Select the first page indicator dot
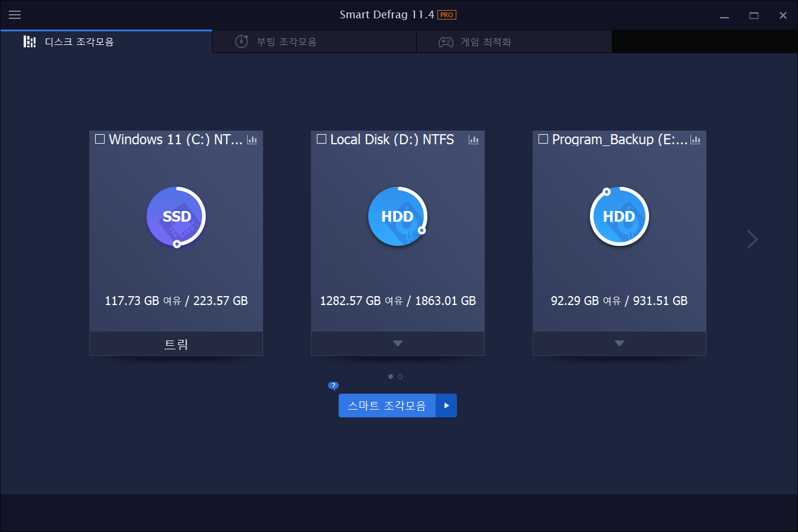This screenshot has width=798, height=532. 391,377
